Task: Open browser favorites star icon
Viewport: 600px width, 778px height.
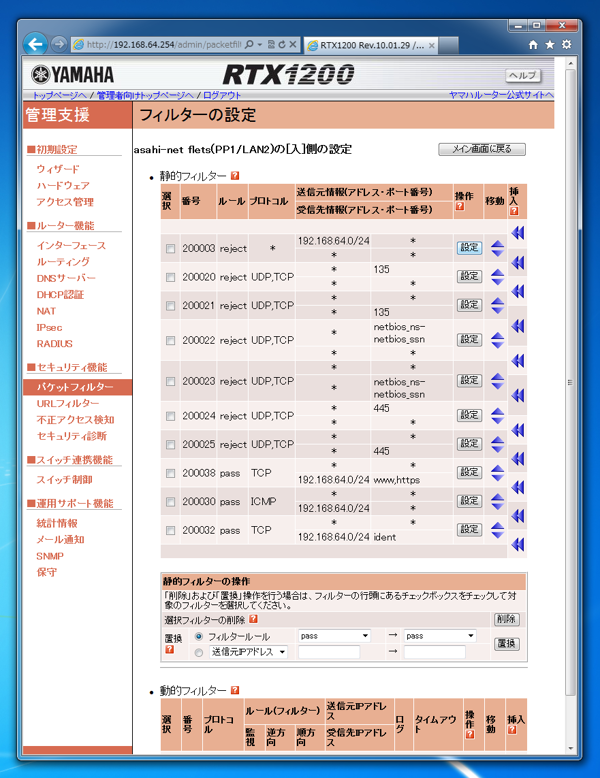Action: click(550, 45)
